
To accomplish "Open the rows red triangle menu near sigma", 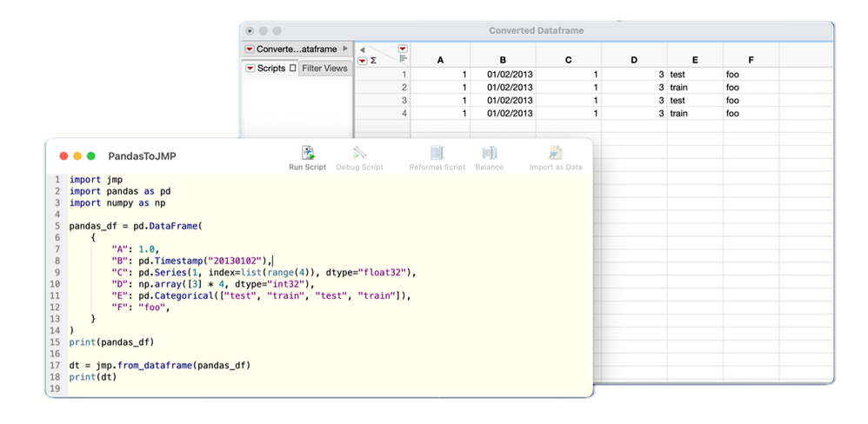I will click(362, 61).
